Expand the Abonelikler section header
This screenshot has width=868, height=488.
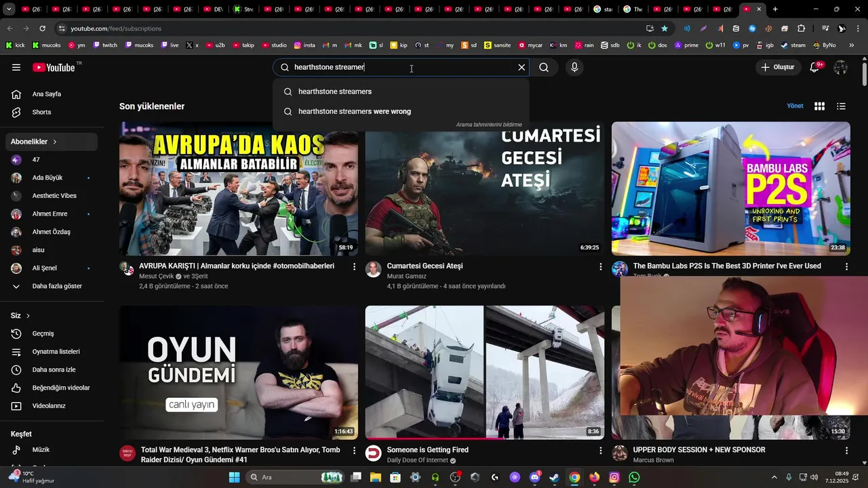(52, 142)
